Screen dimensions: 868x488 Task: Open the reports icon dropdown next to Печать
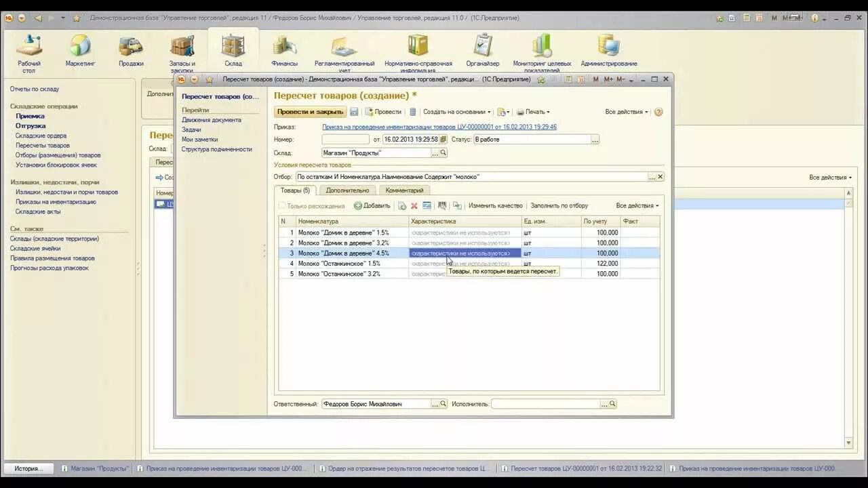pos(503,112)
